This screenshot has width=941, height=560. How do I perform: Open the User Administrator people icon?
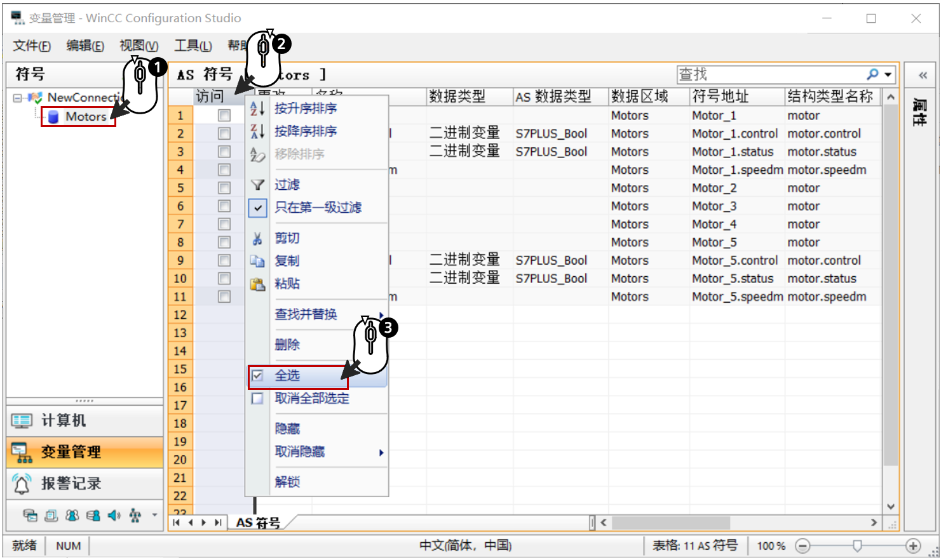click(72, 515)
